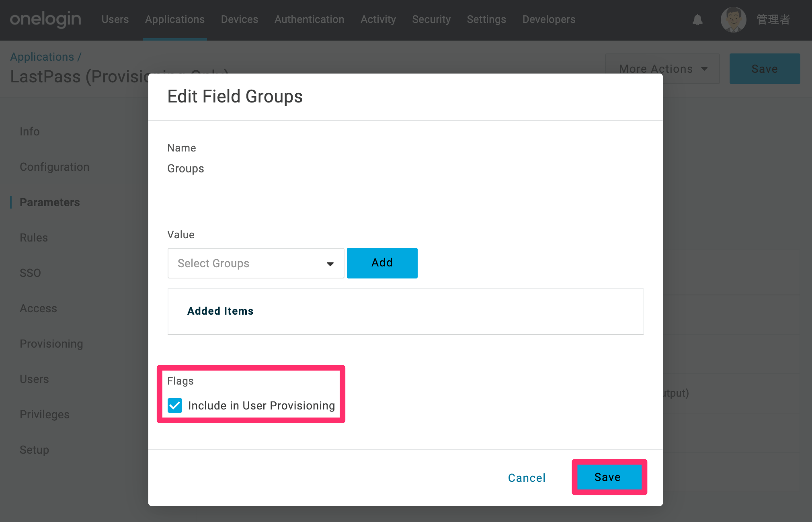This screenshot has width=812, height=522.
Task: Open the Select Groups dropdown
Action: click(x=256, y=263)
